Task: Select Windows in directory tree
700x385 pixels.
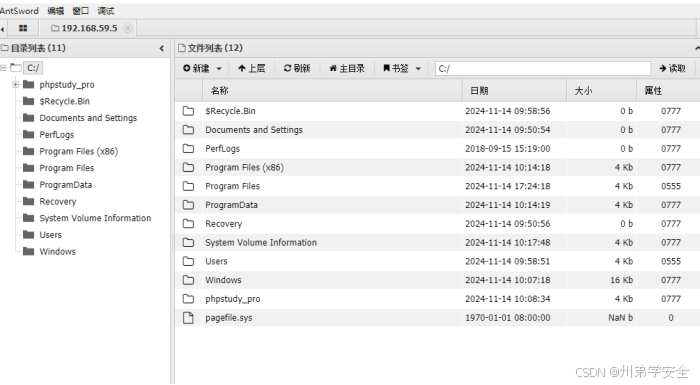Action: coord(58,251)
